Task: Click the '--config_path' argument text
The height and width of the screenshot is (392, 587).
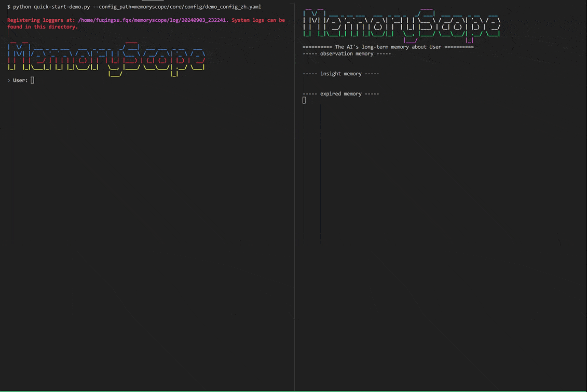Action: coord(112,7)
